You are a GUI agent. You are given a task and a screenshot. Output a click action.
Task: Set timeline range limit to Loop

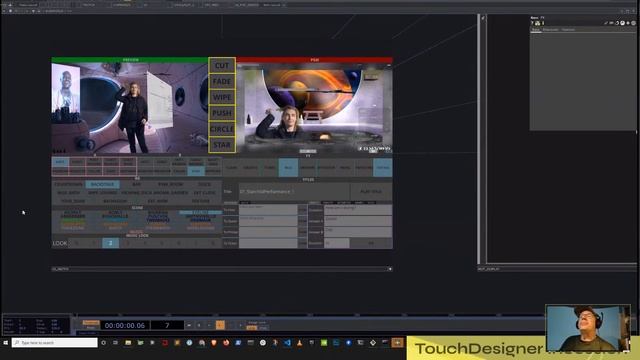pyautogui.click(x=251, y=328)
